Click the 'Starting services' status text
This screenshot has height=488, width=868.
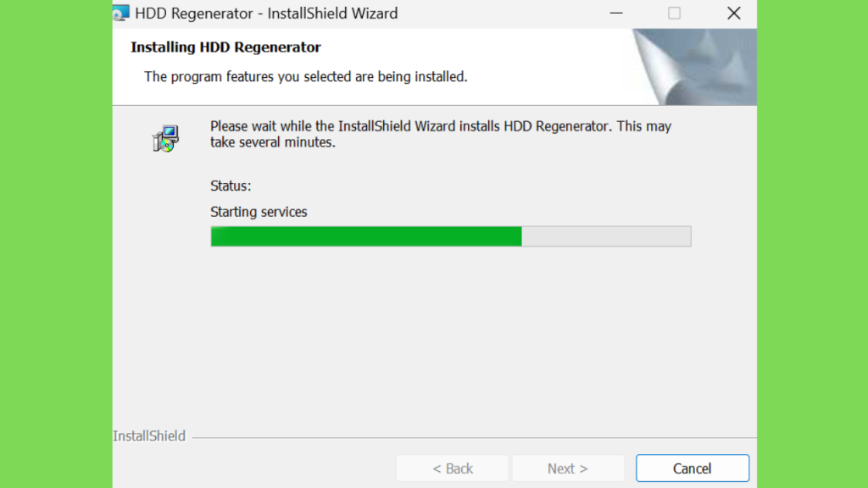point(259,212)
